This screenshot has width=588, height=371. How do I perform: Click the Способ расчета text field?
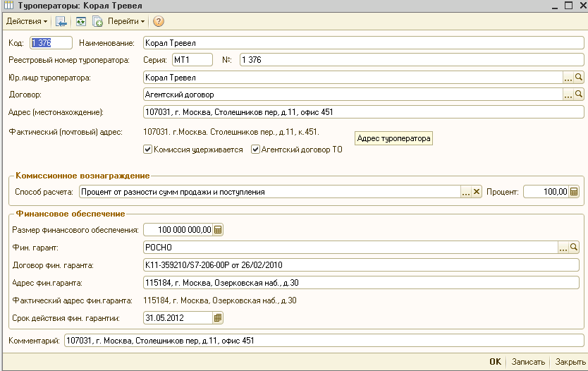click(x=270, y=192)
